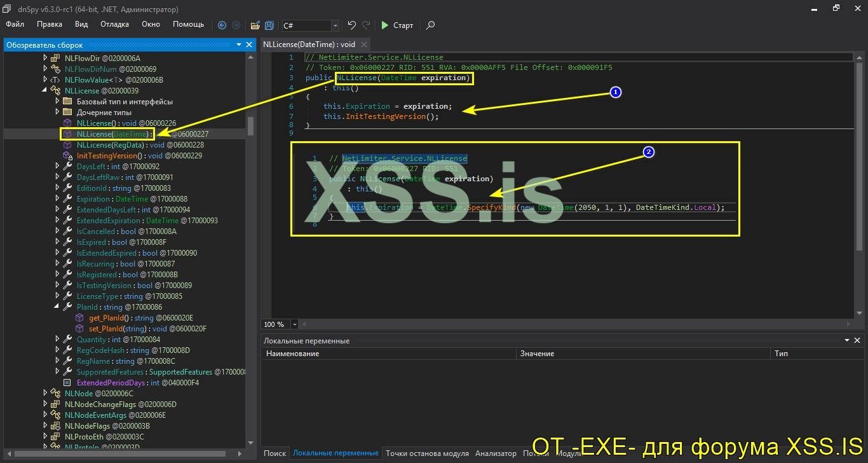Click the search magnifier icon in toolbar
Viewport: 868px width, 463px height.
[431, 25]
